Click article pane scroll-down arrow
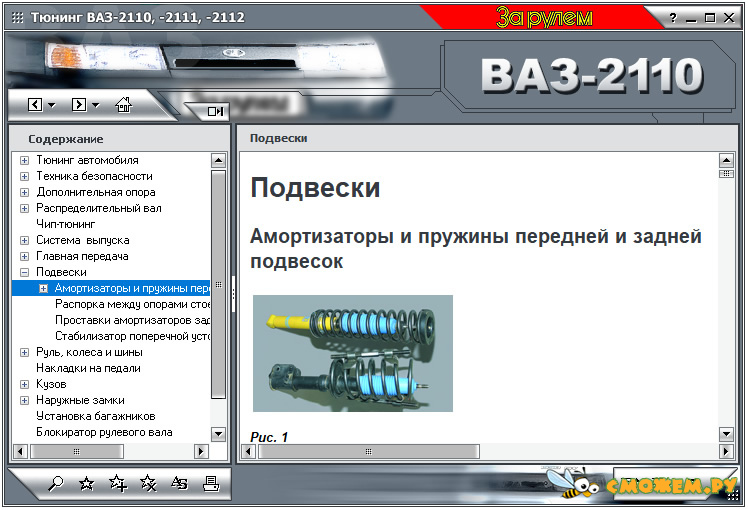748x510 pixels. 726,434
